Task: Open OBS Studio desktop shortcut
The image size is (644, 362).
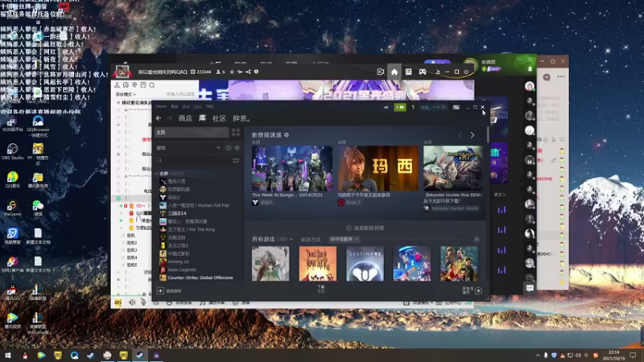Action: click(x=12, y=151)
